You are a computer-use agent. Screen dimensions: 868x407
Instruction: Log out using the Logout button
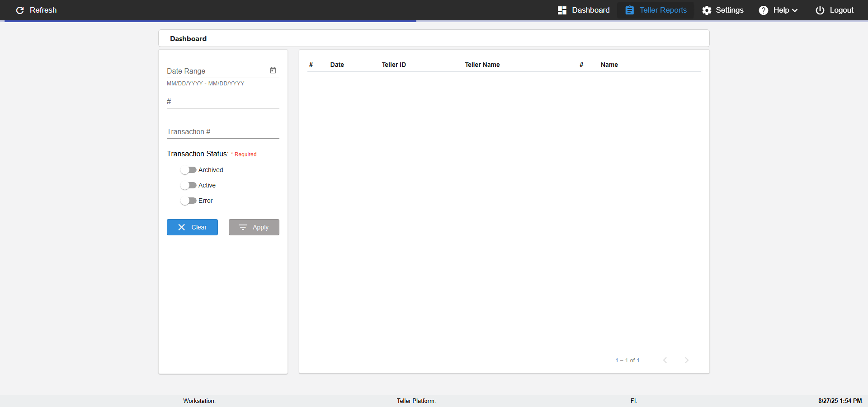tap(835, 10)
